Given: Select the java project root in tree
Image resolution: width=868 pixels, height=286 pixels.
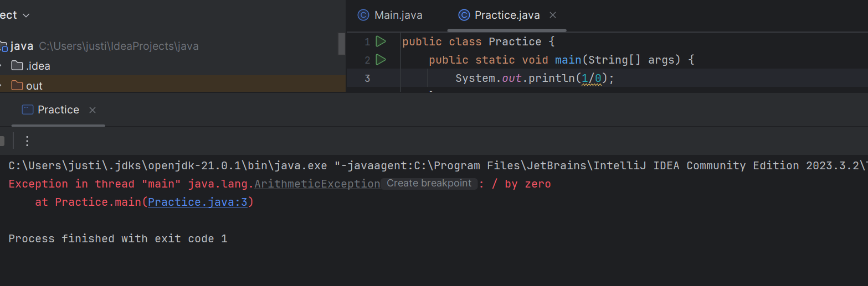Looking at the screenshot, I should [22, 46].
